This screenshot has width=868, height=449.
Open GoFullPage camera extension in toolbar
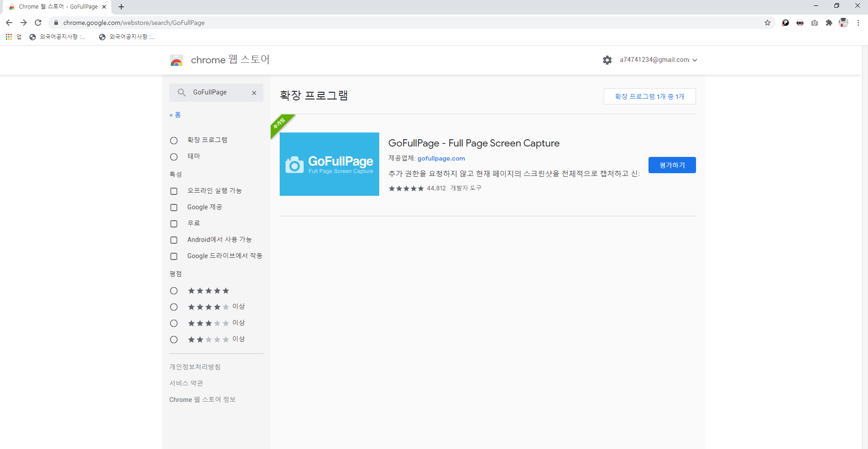815,23
